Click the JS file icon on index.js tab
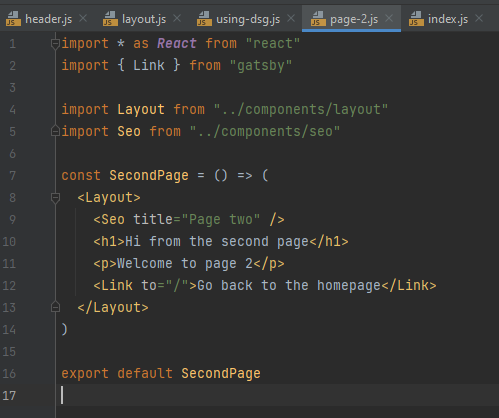 point(416,19)
